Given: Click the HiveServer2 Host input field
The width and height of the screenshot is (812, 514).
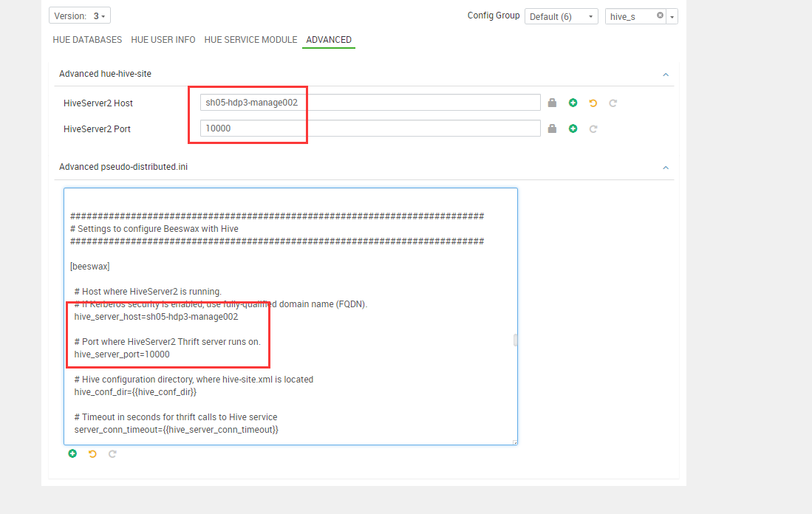Looking at the screenshot, I should (x=370, y=103).
